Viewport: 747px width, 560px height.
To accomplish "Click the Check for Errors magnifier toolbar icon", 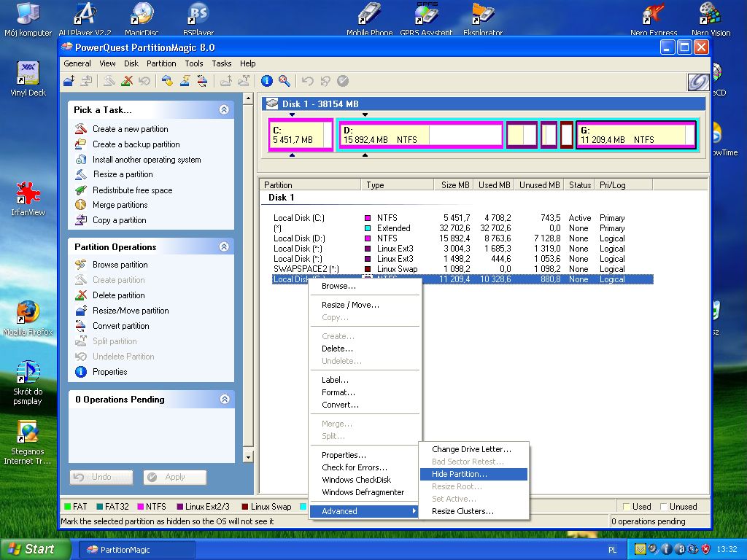I will (x=285, y=81).
